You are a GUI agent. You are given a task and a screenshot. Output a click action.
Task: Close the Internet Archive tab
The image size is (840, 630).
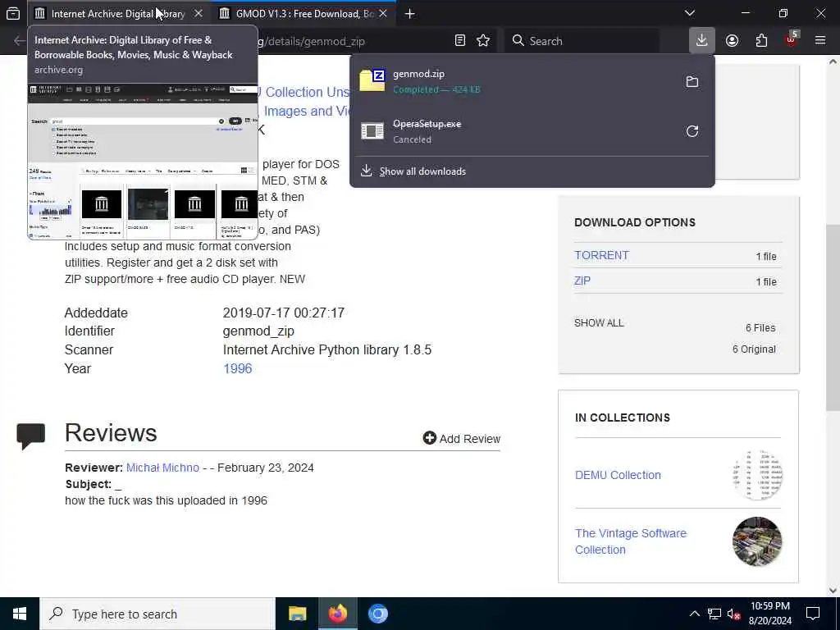199,13
